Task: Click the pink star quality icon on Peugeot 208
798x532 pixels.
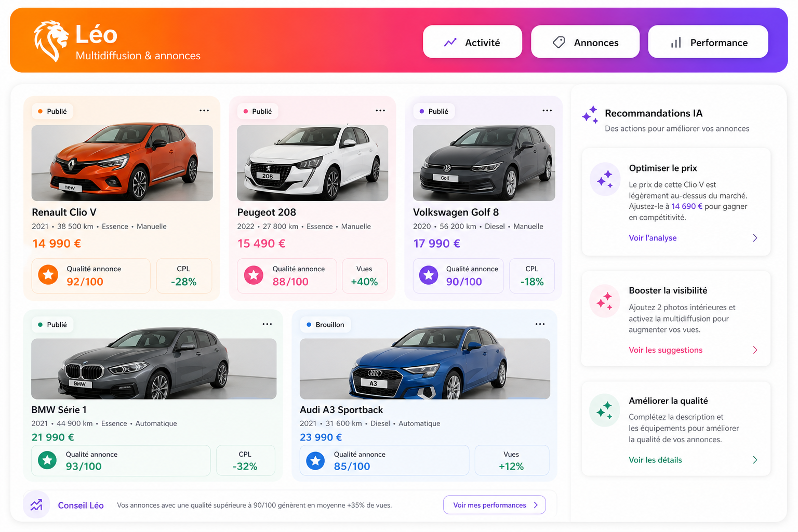Action: point(254,275)
